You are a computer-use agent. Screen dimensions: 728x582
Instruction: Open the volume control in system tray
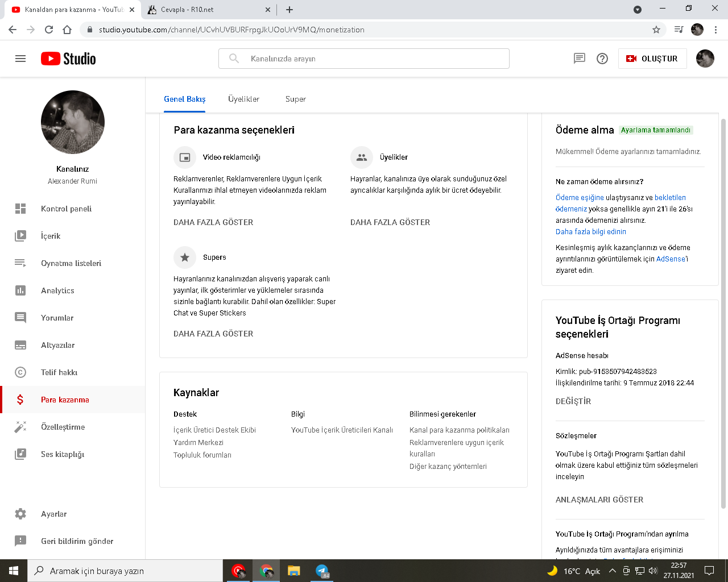[x=653, y=571]
